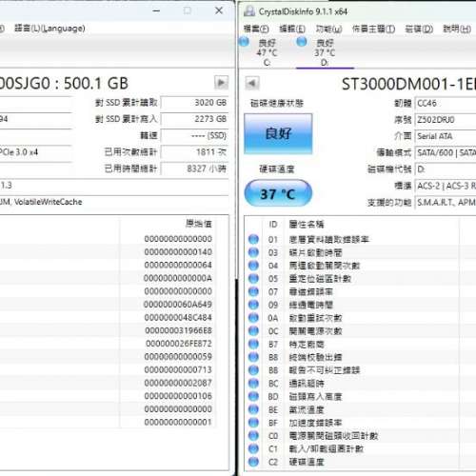The height and width of the screenshot is (476, 476).
Task: Click the power on count value 1811
Action: 194,152
